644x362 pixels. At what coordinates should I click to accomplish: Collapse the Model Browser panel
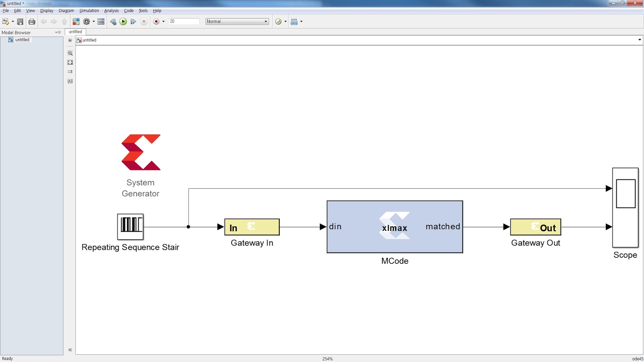tap(70, 349)
